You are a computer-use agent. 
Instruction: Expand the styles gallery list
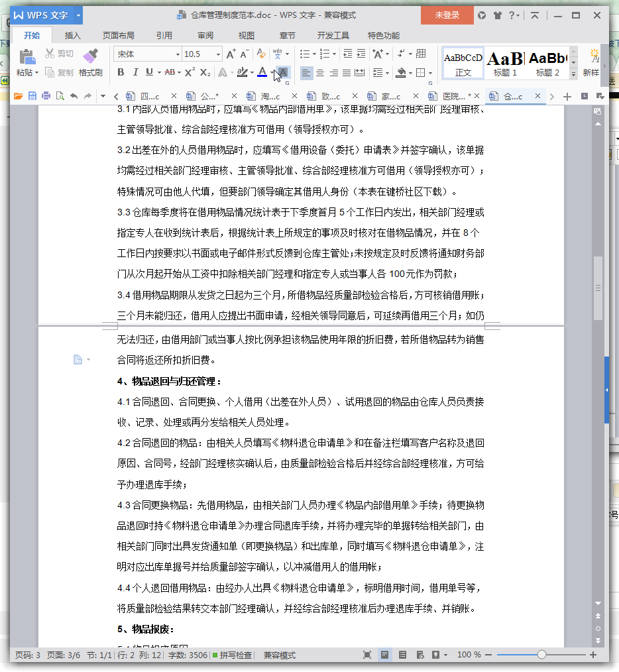point(573,74)
